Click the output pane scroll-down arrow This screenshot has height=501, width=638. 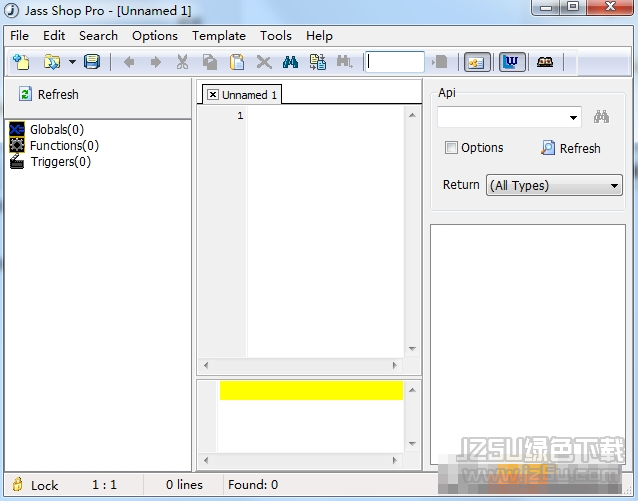tap(412, 444)
